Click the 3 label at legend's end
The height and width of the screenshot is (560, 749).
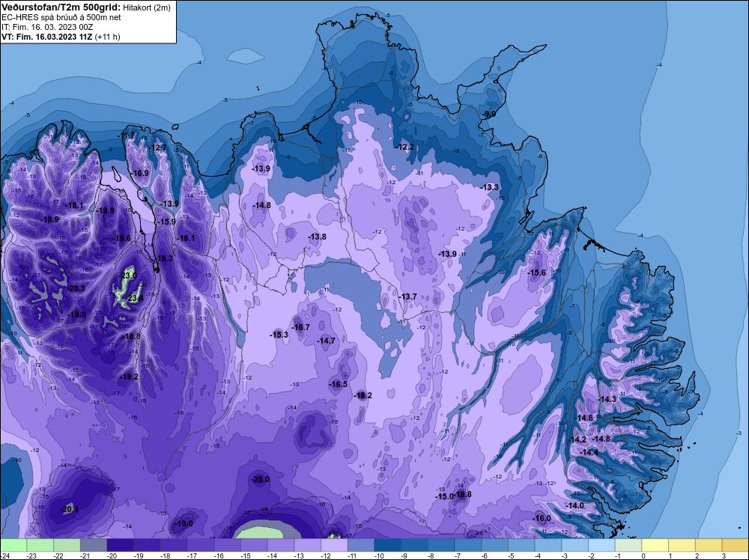[x=724, y=556]
